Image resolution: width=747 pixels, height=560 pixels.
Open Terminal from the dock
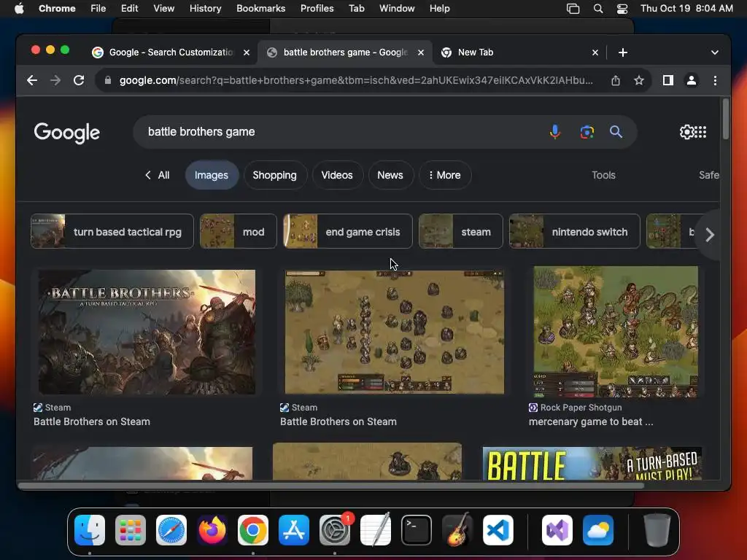(417, 530)
